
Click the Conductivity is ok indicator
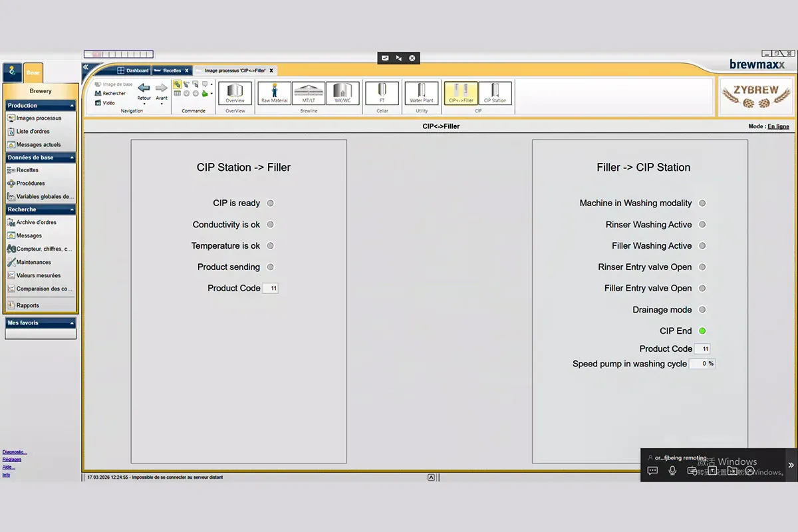click(271, 225)
